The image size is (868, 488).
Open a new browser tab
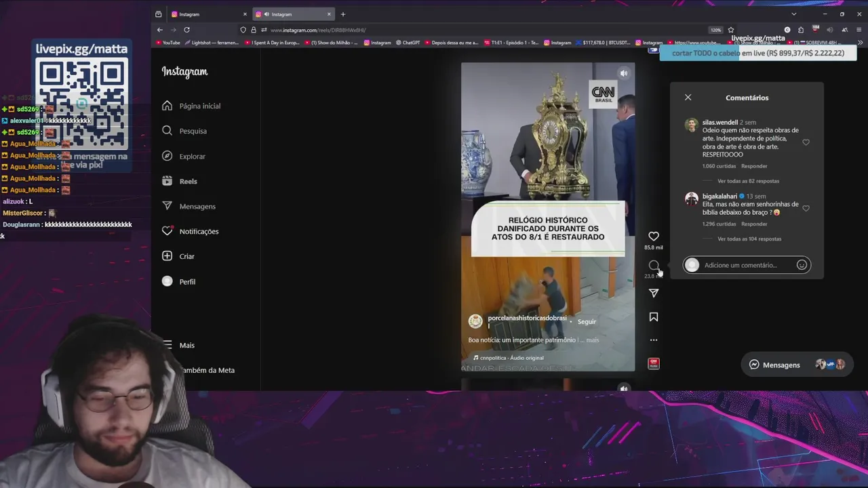pos(343,14)
